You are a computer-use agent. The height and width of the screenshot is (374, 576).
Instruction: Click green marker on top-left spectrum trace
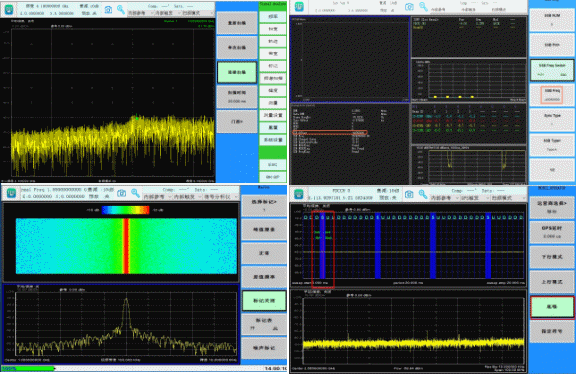[x=137, y=118]
